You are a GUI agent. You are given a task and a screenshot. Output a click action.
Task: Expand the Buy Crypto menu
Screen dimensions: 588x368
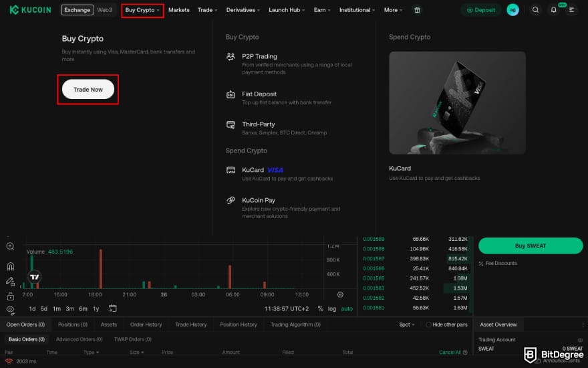coord(142,10)
